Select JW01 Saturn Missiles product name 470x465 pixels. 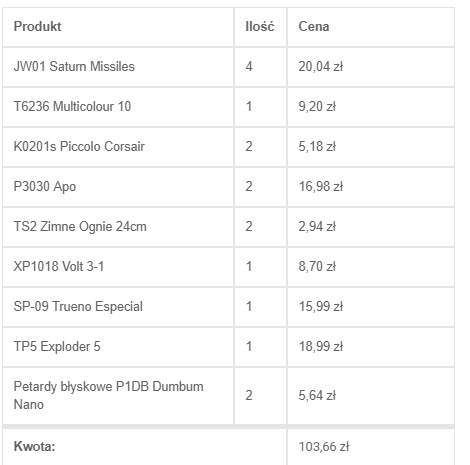click(x=74, y=67)
